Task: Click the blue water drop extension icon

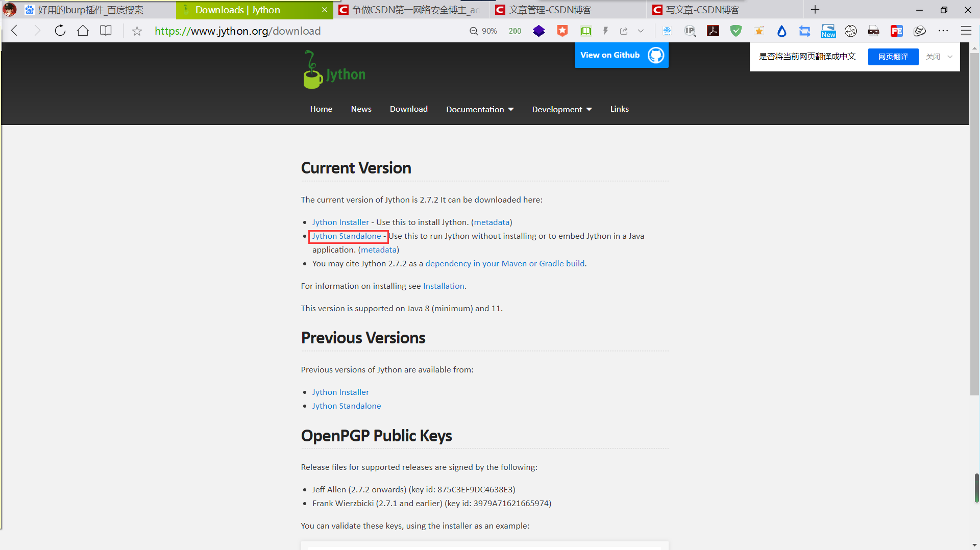Action: (782, 31)
